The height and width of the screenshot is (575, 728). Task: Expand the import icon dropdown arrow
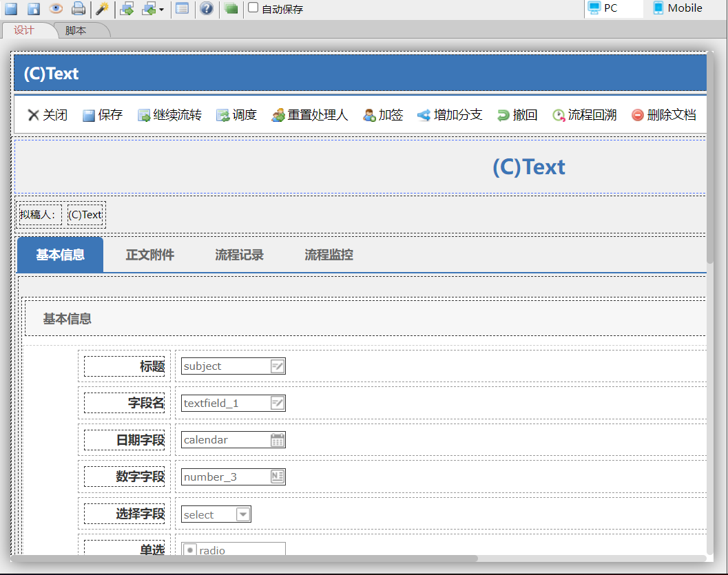(x=160, y=8)
